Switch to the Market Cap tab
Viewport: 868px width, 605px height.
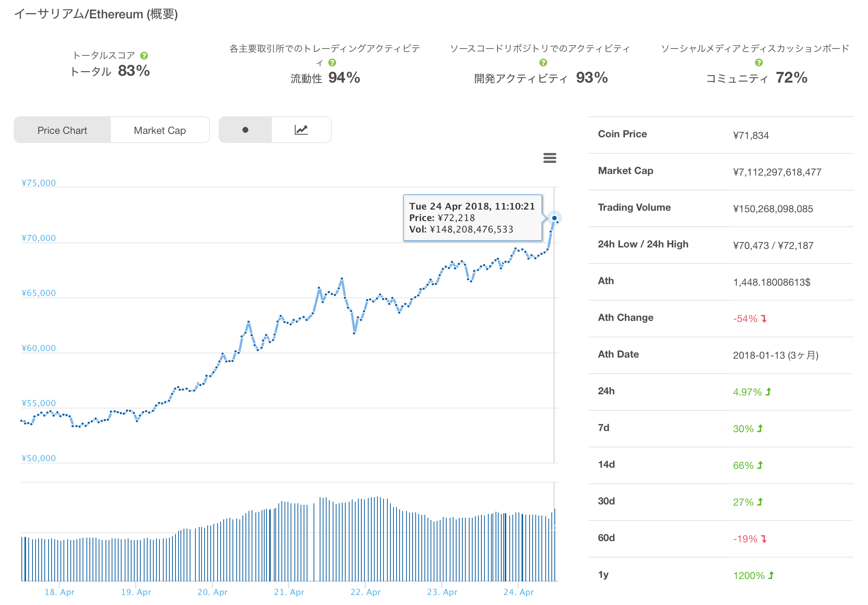pyautogui.click(x=160, y=130)
